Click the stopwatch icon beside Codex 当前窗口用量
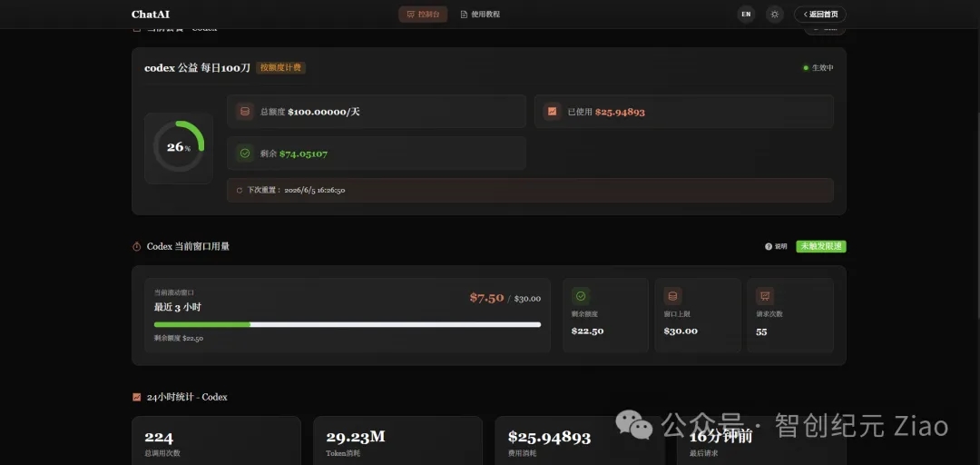Screen dimensions: 980x465 click(137, 247)
